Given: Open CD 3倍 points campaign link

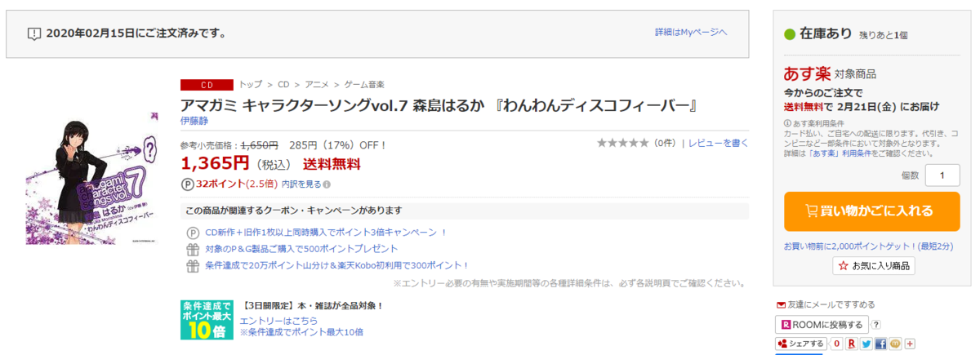Looking at the screenshot, I should [x=326, y=233].
